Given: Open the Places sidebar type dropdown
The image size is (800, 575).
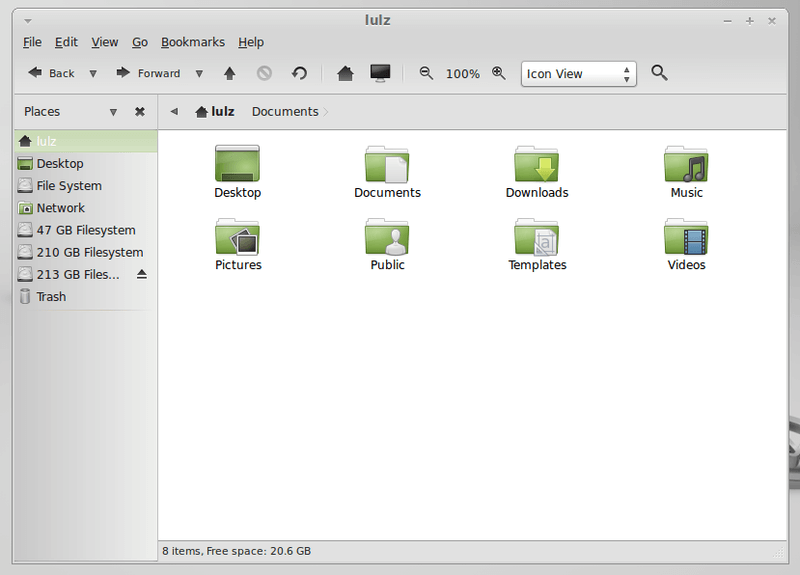Looking at the screenshot, I should [x=113, y=112].
